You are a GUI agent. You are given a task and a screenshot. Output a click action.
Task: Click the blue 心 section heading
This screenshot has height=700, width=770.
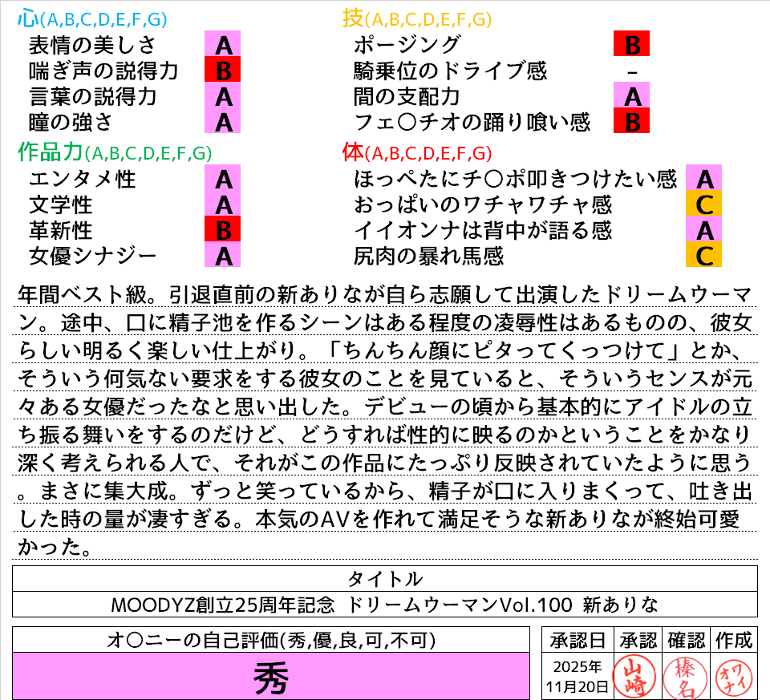(x=27, y=19)
